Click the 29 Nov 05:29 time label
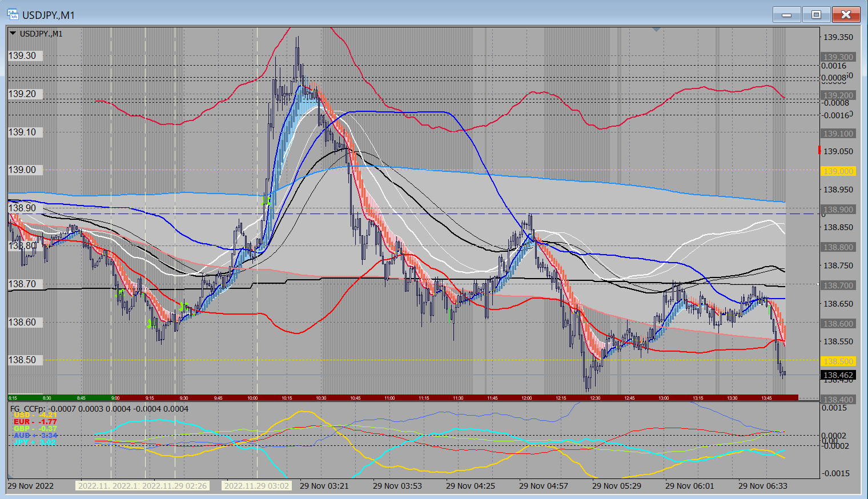Image resolution: width=868 pixels, height=499 pixels. pos(617,486)
